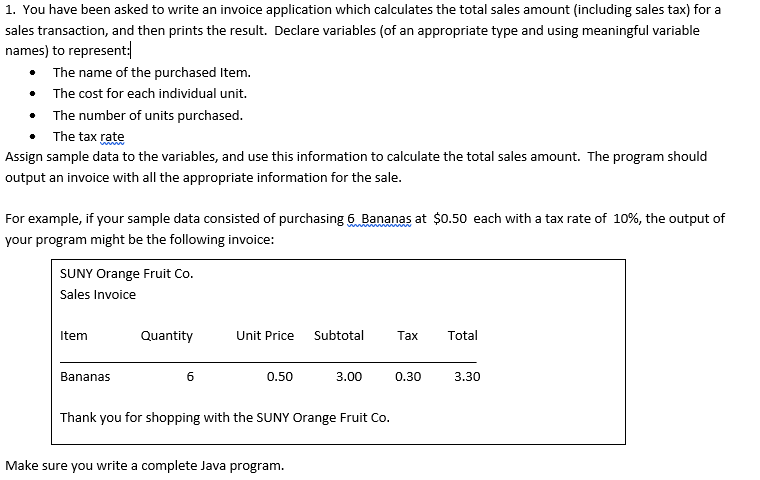Click the first bullet point marker

32,73
